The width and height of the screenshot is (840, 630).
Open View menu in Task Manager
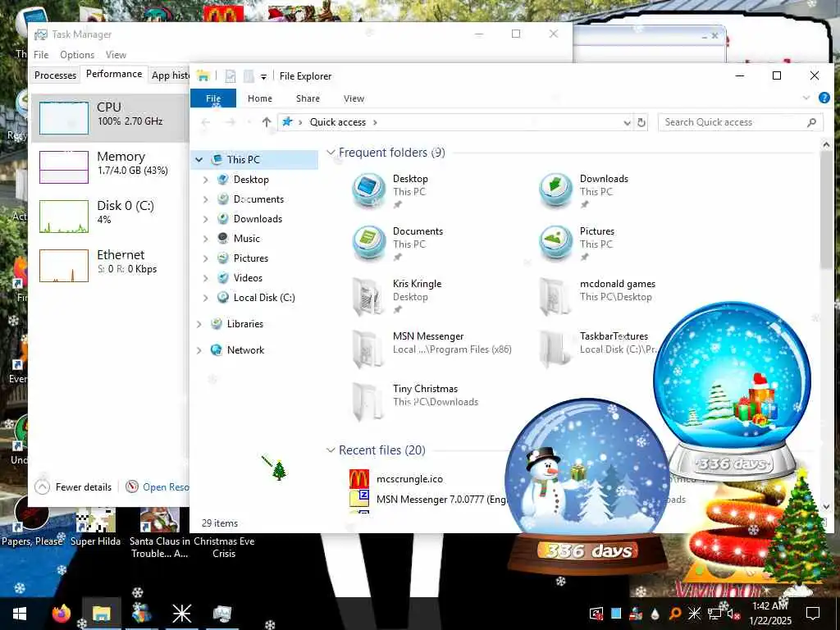116,55
